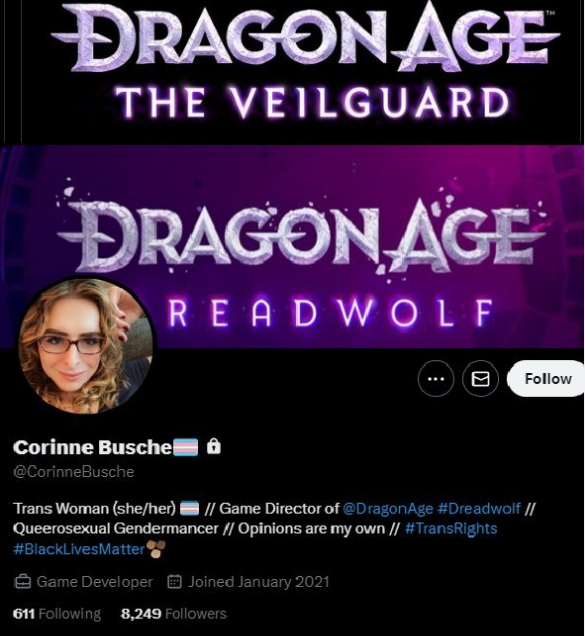View the 8,249 Followers list

pos(174,614)
